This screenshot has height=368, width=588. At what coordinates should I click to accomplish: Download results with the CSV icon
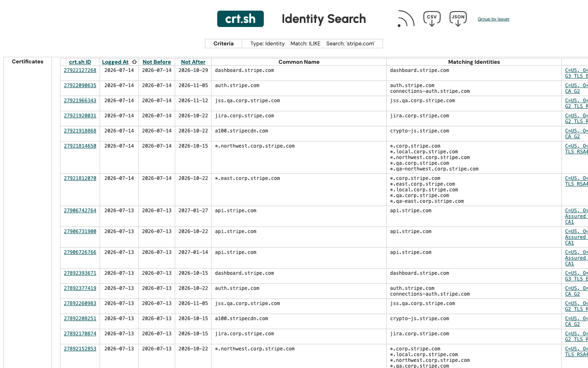tap(432, 19)
